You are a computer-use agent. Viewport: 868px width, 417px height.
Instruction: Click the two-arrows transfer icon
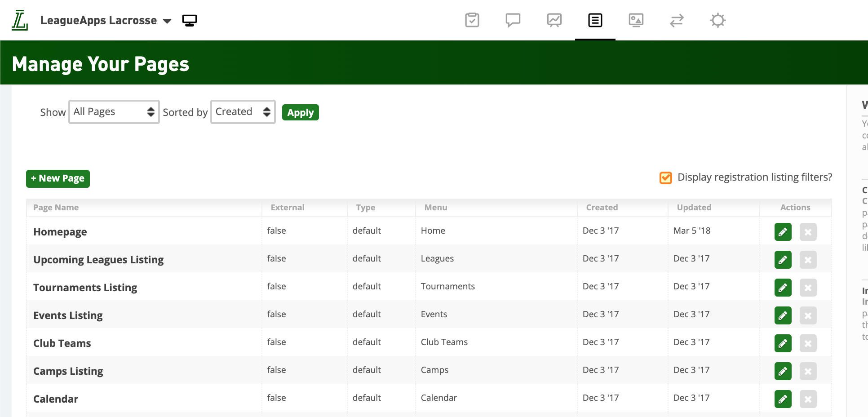pos(677,20)
